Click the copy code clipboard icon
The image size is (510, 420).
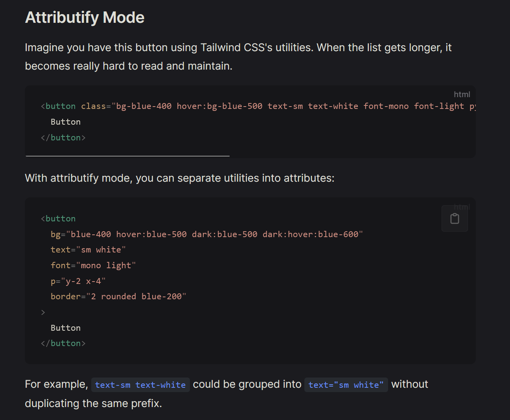click(455, 219)
